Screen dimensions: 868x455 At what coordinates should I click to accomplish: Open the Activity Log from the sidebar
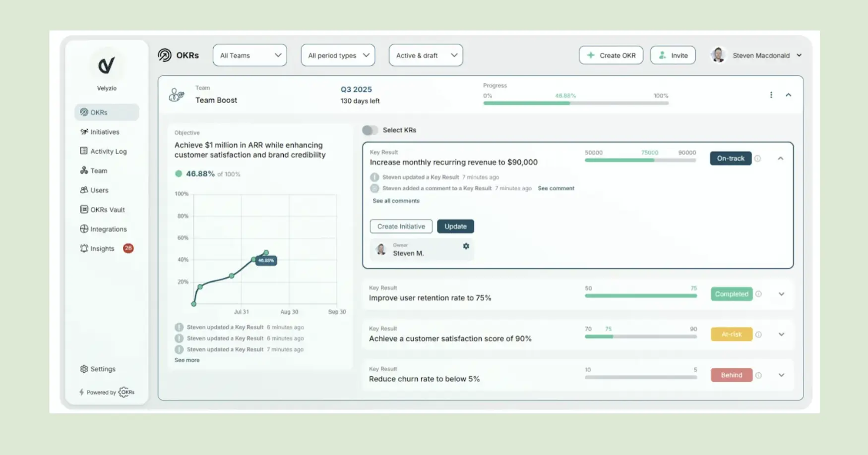pos(108,151)
